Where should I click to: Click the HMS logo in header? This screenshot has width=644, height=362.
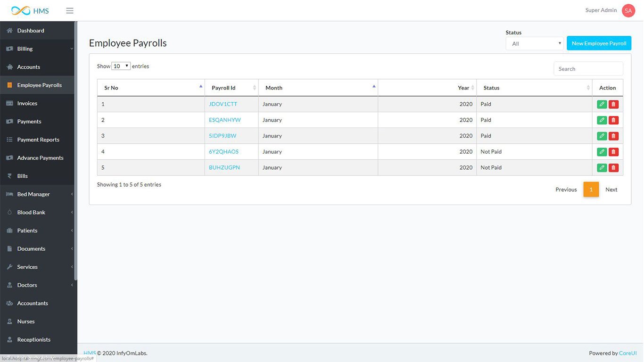[30, 10]
